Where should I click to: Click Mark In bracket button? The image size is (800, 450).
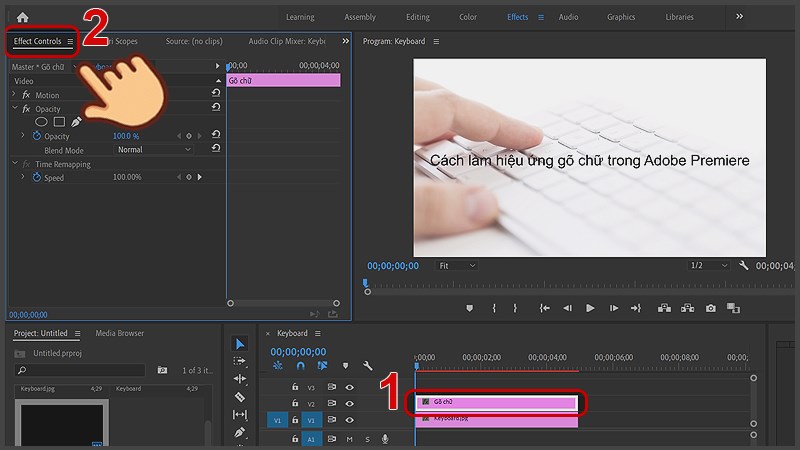pos(494,308)
